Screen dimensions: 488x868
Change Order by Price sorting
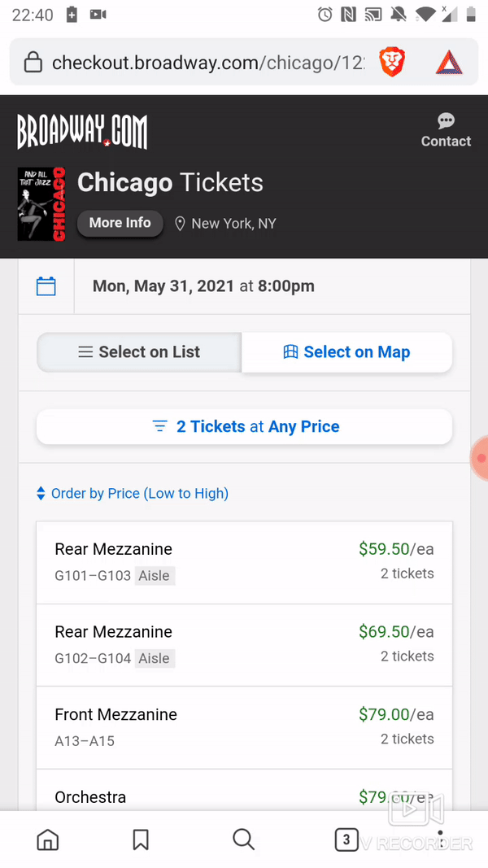(x=132, y=494)
